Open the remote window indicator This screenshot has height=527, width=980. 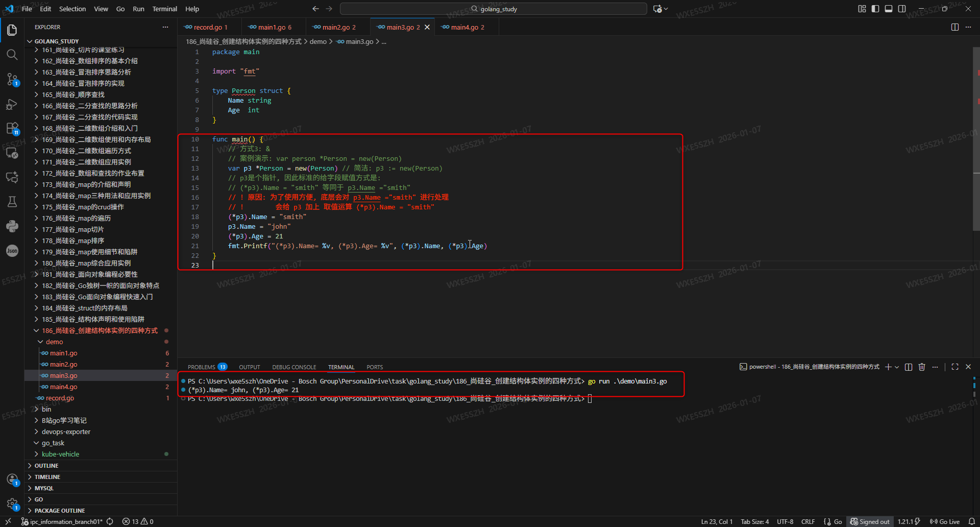[8, 521]
